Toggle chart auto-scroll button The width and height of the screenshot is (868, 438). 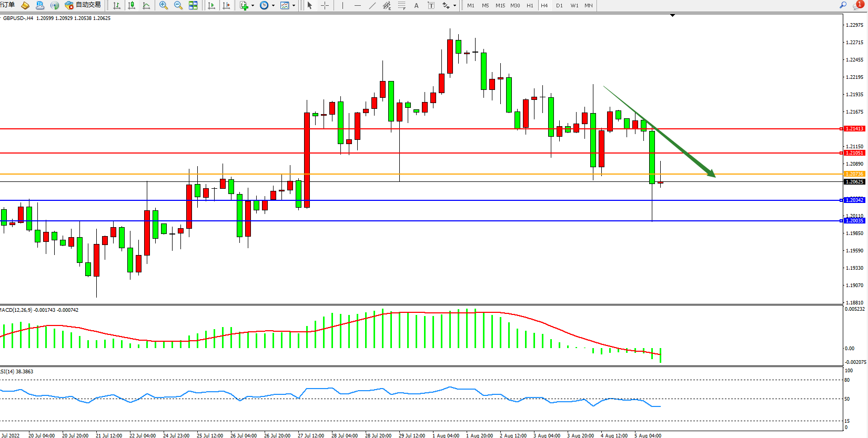pos(211,5)
